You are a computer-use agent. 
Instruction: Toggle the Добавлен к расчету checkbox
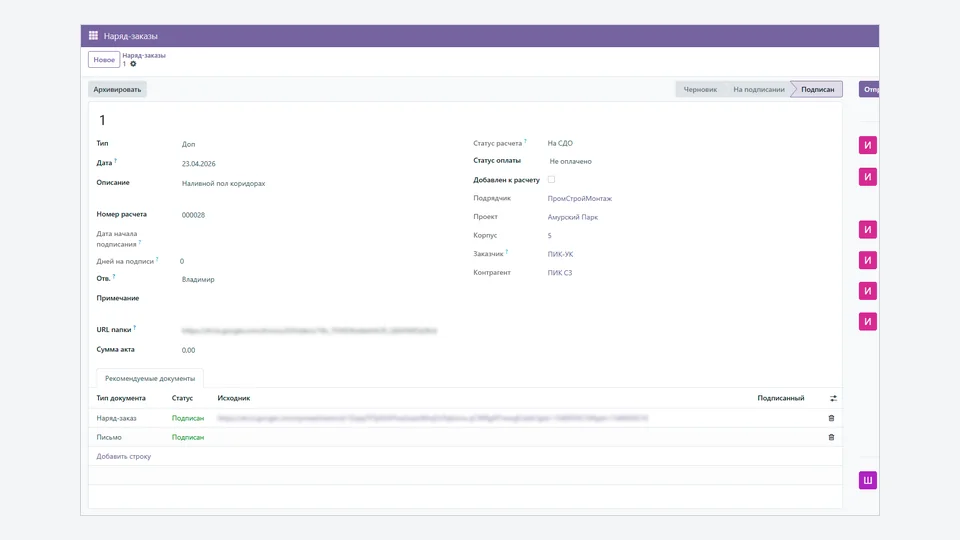coord(551,179)
